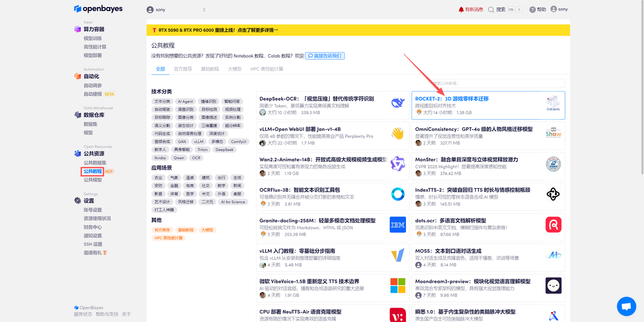Click the MonSter card university seal icon
The image size is (644, 322).
point(553,164)
